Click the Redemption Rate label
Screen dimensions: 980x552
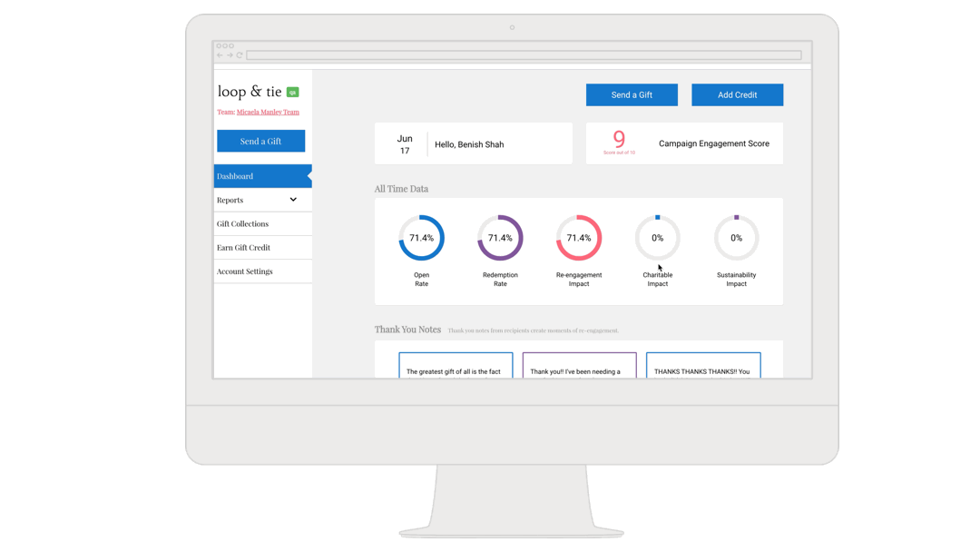[501, 280]
